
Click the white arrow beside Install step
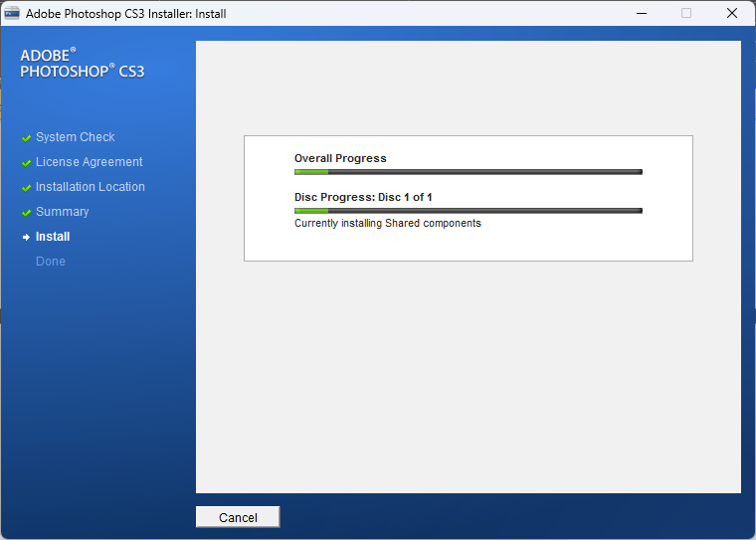point(26,238)
